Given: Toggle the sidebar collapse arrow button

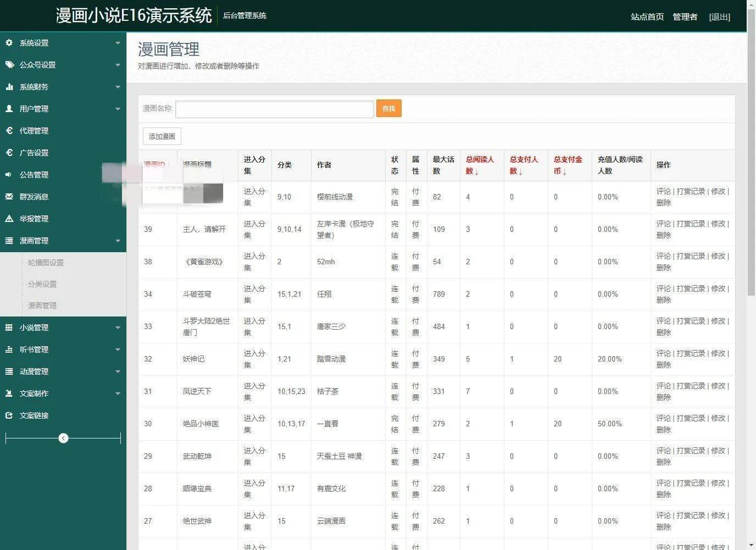Looking at the screenshot, I should click(x=64, y=438).
